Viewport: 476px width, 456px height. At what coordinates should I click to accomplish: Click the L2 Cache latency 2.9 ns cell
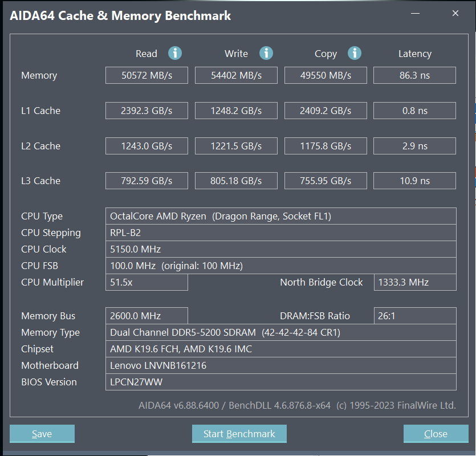(x=414, y=146)
